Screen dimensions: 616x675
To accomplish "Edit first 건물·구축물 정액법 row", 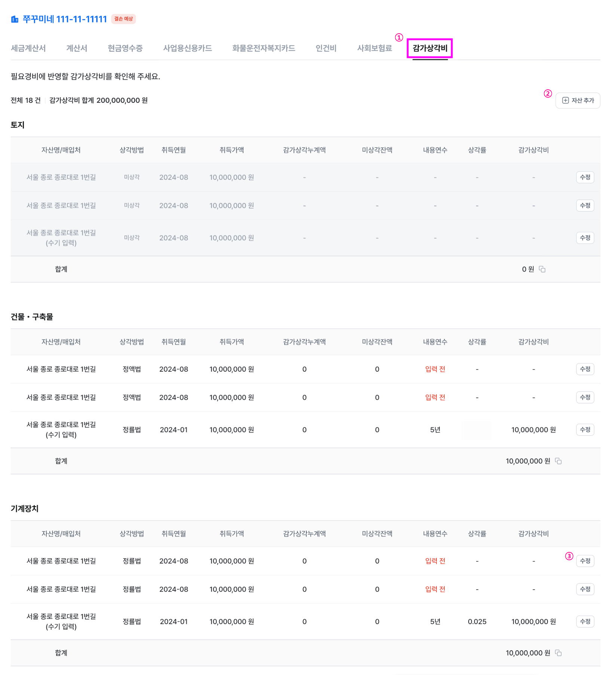I will (x=585, y=369).
